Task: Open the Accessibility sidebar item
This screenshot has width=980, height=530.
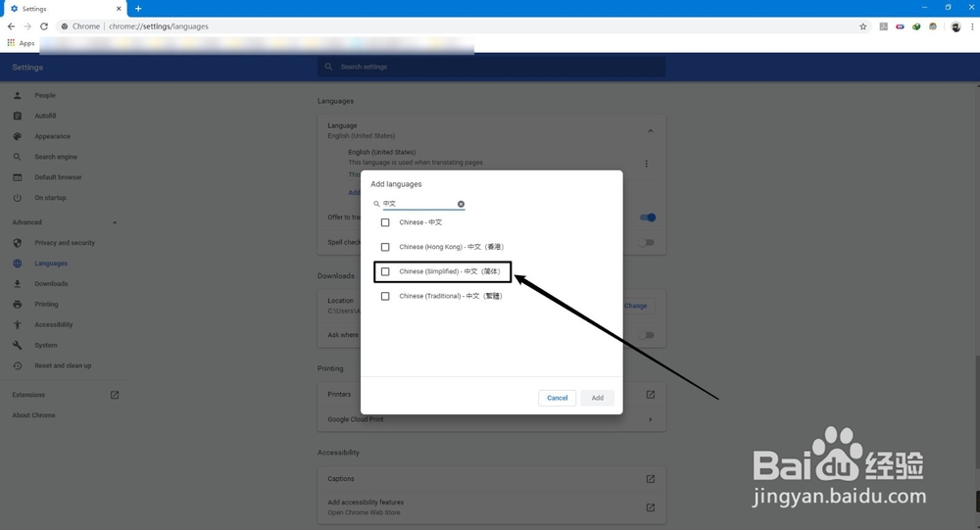Action: click(x=53, y=325)
